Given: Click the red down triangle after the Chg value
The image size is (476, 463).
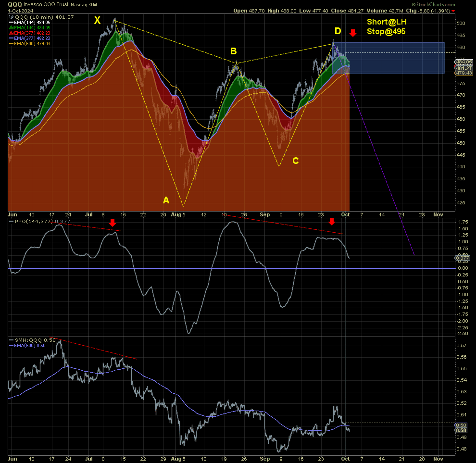Looking at the screenshot, I should [x=453, y=11].
